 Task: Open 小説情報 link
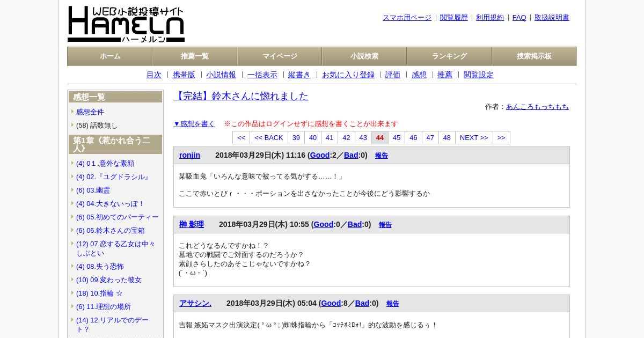coord(221,75)
